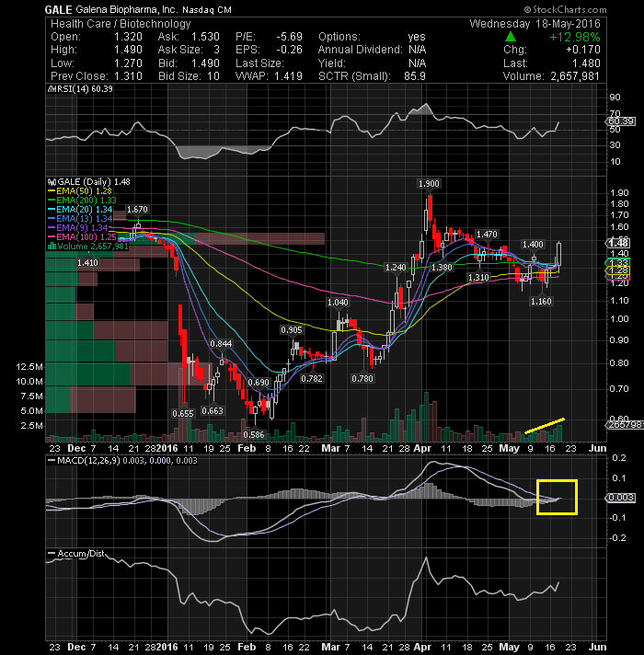
Task: Select the EMA(100) pink legend line
Action: tap(52, 236)
